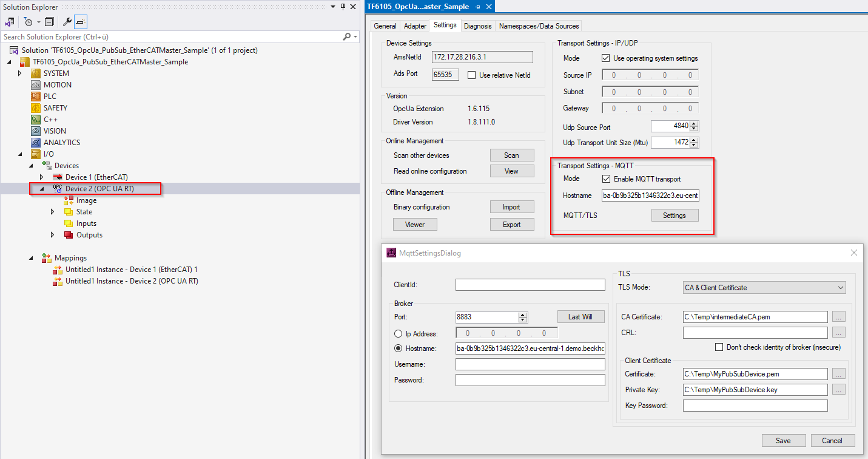The width and height of the screenshot is (868, 459).
Task: Click the search magnifier icon in Solution Explorer
Action: [x=347, y=37]
